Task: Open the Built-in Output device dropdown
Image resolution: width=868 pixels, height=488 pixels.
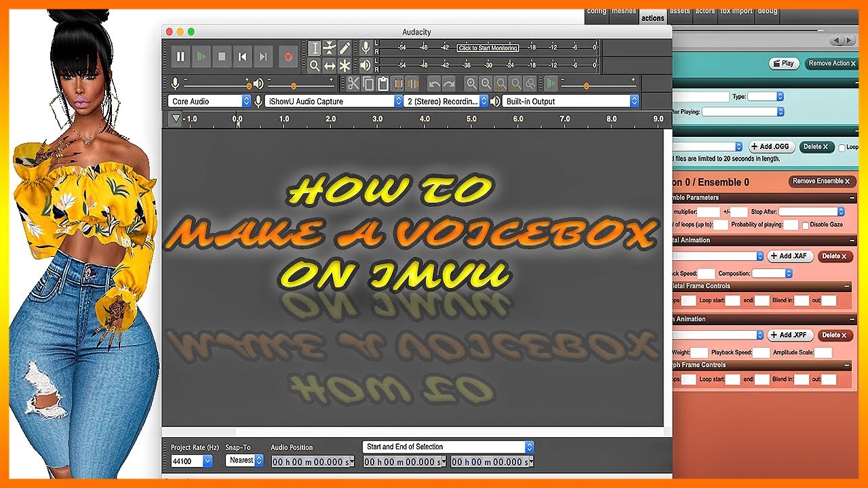Action: (x=571, y=101)
